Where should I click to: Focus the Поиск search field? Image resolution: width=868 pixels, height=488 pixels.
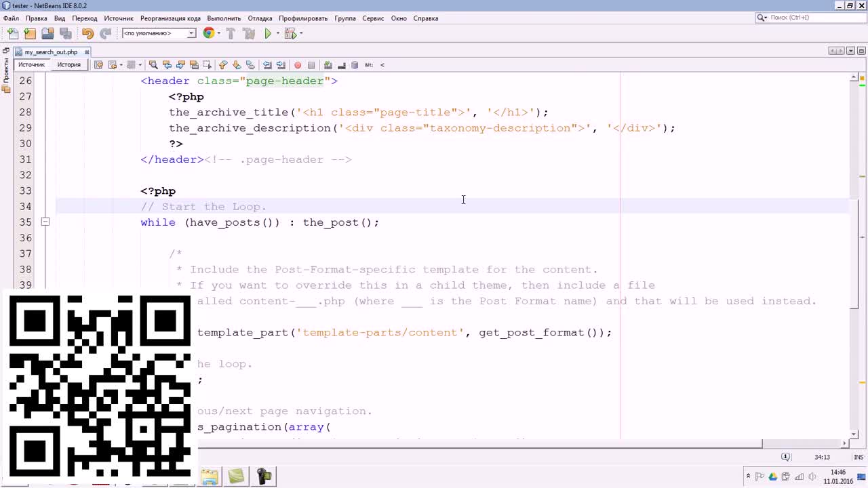[x=810, y=18]
